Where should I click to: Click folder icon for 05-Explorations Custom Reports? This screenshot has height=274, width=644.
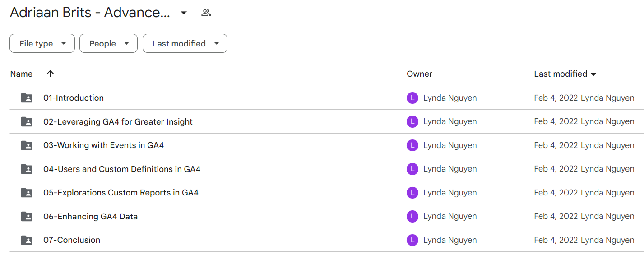27,193
